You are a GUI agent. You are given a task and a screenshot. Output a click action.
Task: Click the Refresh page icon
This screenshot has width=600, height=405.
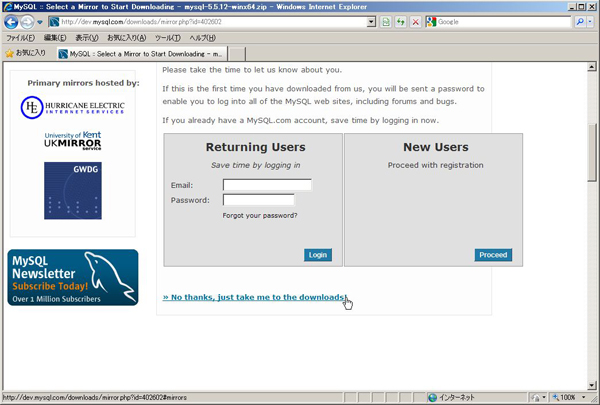401,22
